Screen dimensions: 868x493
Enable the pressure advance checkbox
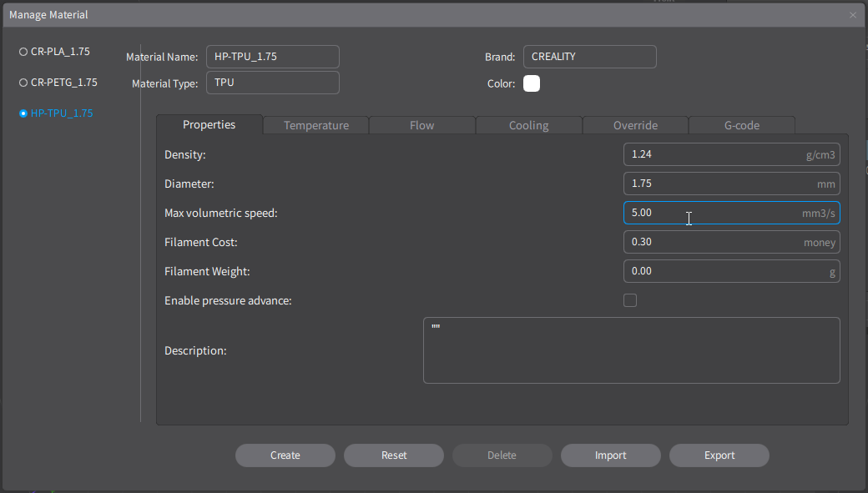pos(630,300)
